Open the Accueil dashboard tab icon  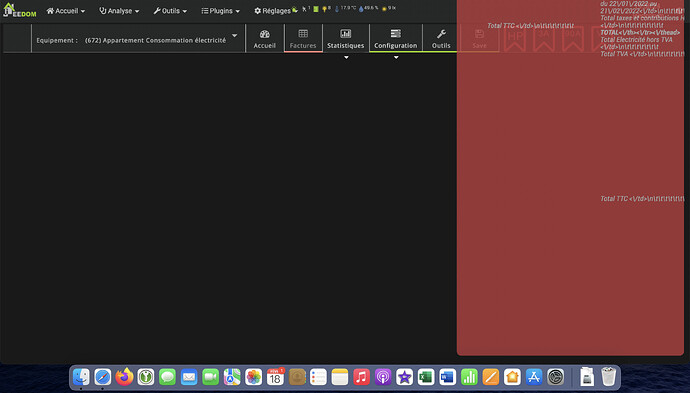264,39
